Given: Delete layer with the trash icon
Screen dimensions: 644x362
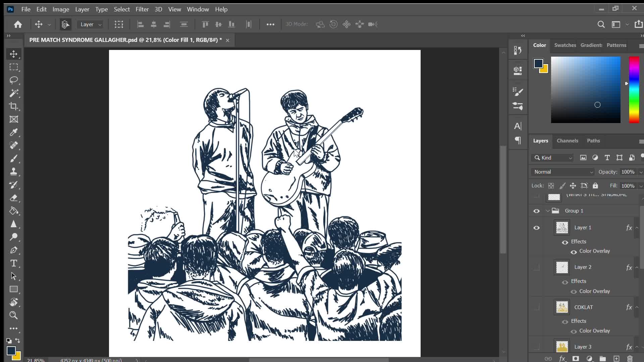Looking at the screenshot, I should coord(630,359).
